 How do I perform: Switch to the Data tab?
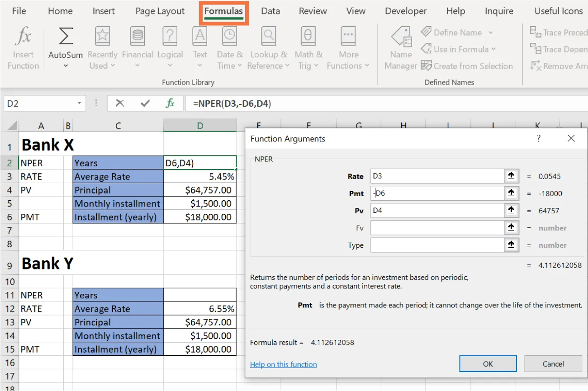click(x=270, y=11)
